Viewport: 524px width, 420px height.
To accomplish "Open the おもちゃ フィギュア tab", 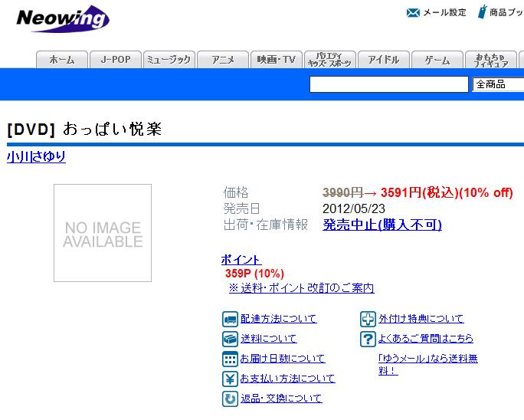I will pyautogui.click(x=491, y=60).
